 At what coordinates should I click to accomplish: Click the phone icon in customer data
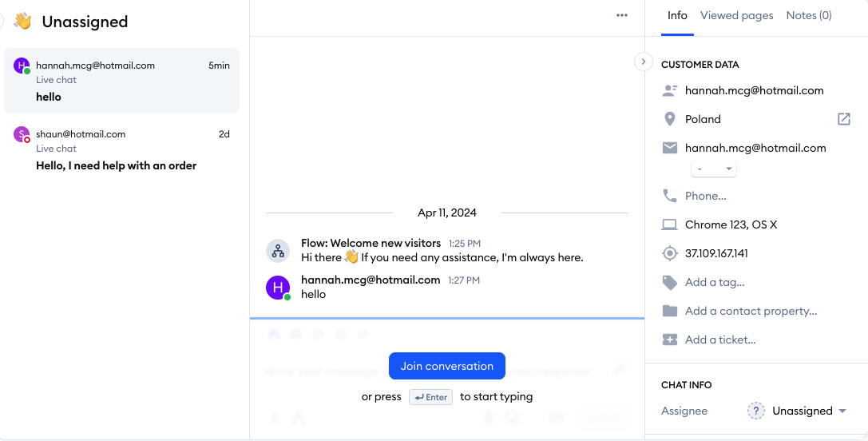(x=670, y=196)
